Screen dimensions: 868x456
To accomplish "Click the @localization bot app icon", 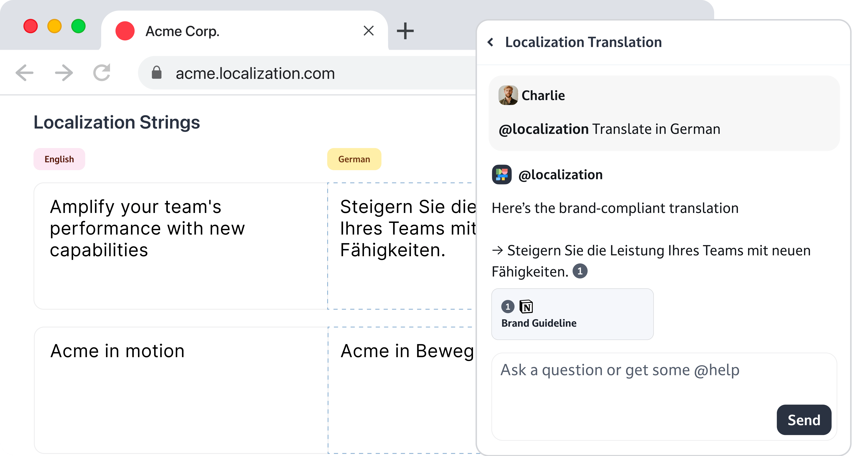I will click(502, 174).
